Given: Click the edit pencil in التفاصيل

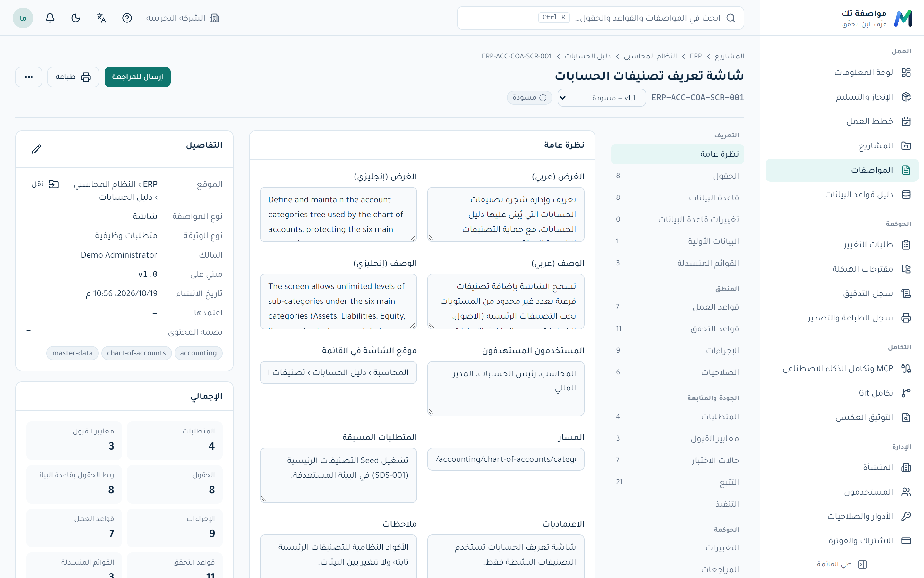Looking at the screenshot, I should click(x=37, y=149).
